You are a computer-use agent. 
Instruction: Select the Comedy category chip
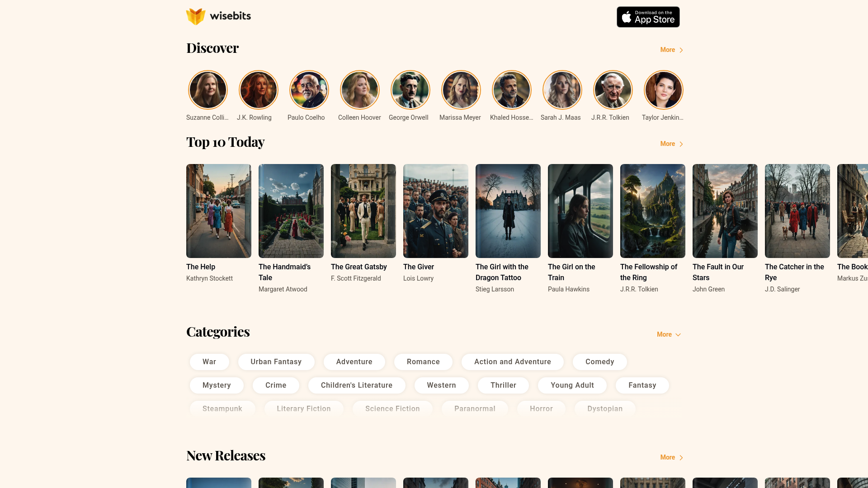(600, 362)
